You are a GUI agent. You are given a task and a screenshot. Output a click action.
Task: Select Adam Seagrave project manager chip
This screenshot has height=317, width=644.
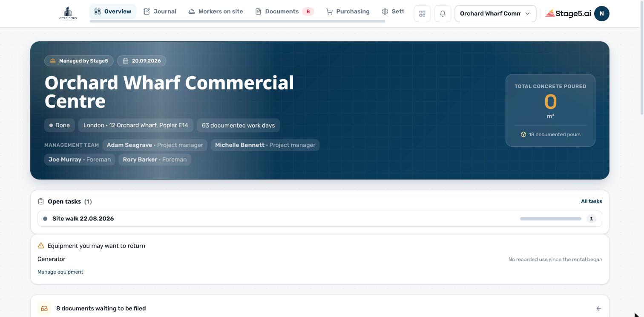pyautogui.click(x=155, y=145)
